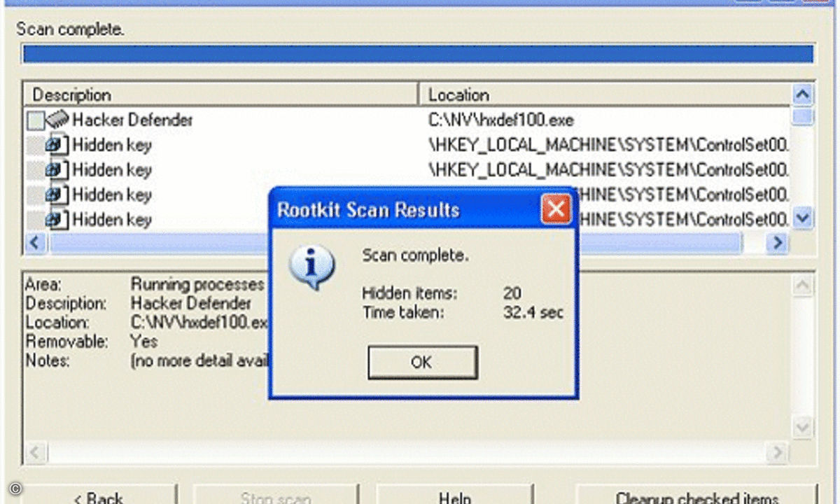Click "Running processes" in the details pane
Screen dimensions: 840x504
(197, 285)
